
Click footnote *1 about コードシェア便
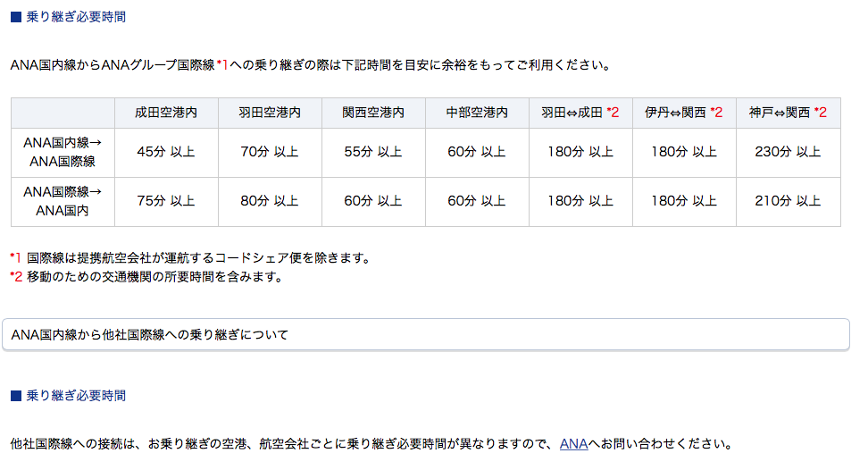pos(190,258)
